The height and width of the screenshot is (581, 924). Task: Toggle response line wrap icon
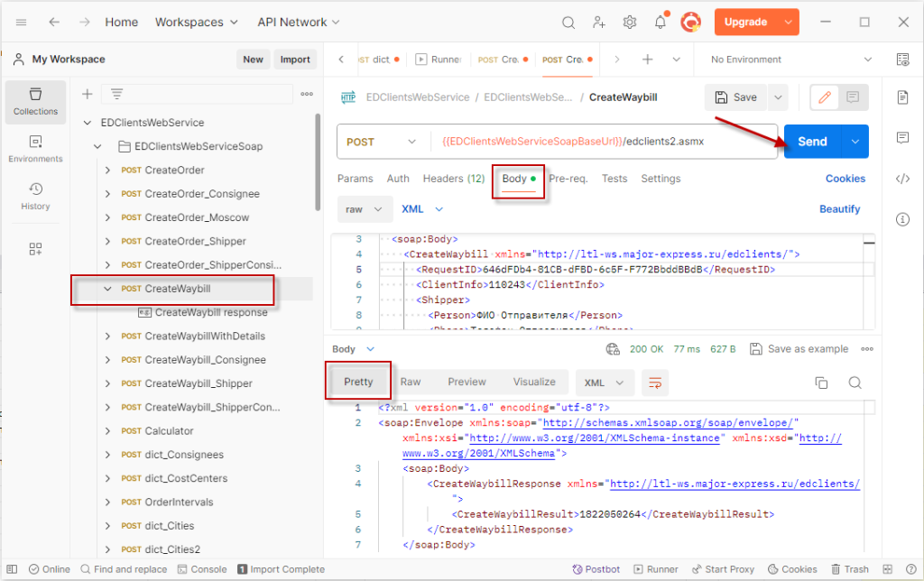pyautogui.click(x=655, y=383)
